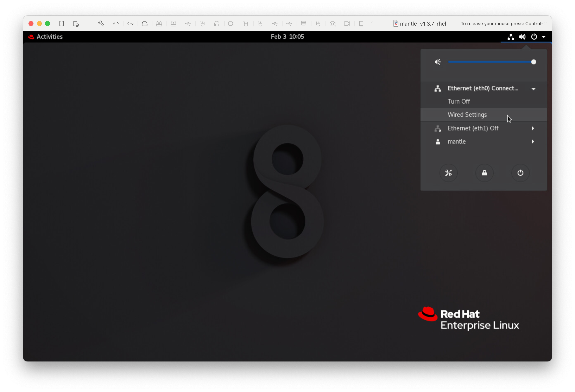This screenshot has height=392, width=575.
Task: Mute audio using the speaker icon
Action: (437, 62)
